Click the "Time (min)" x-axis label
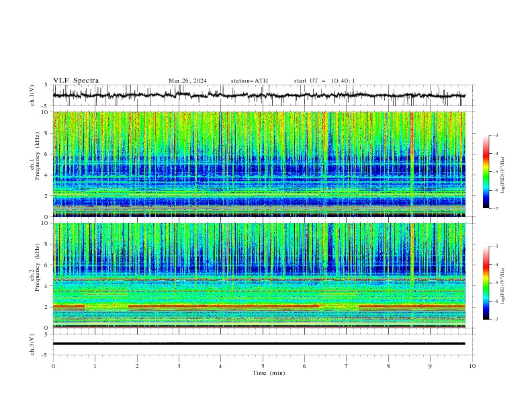532x411 pixels. pos(269,373)
